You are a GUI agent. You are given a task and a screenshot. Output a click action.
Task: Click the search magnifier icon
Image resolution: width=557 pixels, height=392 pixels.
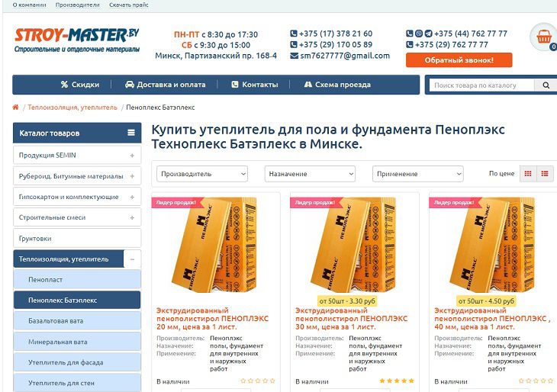(x=546, y=85)
